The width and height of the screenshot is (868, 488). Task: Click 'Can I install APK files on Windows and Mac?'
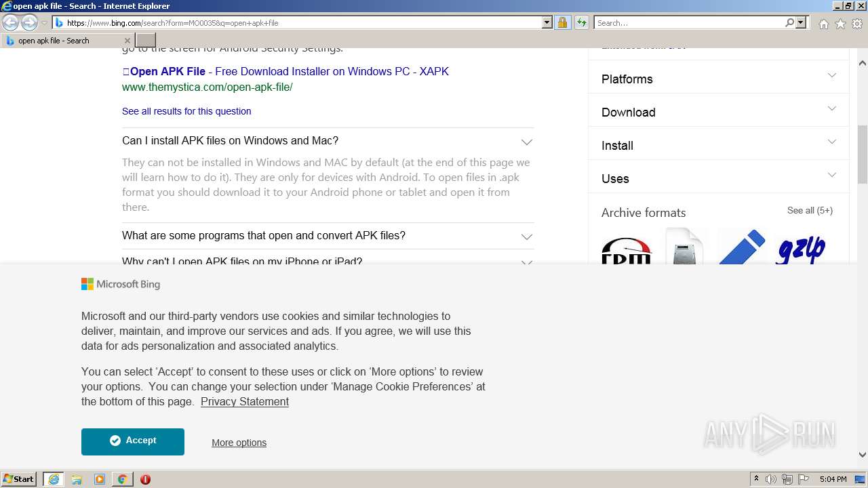coord(230,141)
